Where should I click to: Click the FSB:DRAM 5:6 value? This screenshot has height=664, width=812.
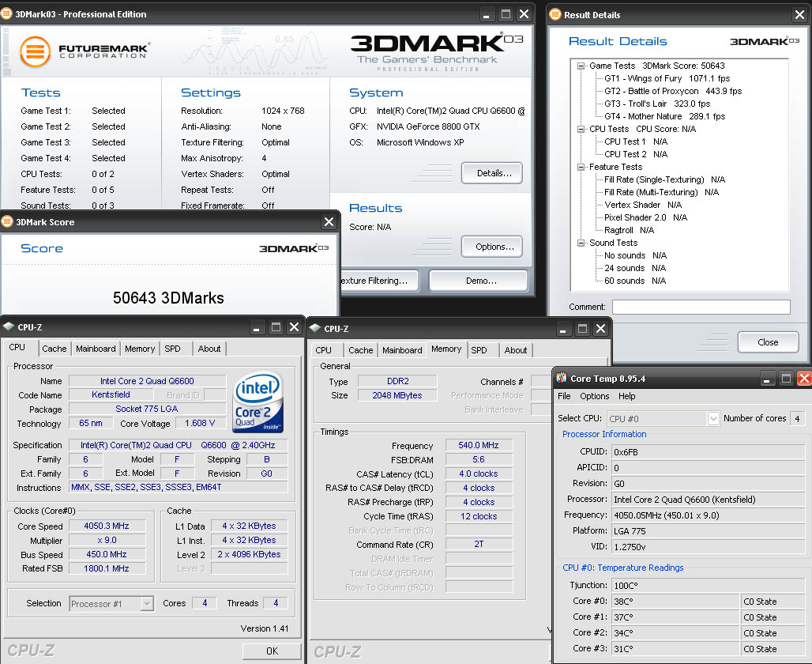point(479,459)
